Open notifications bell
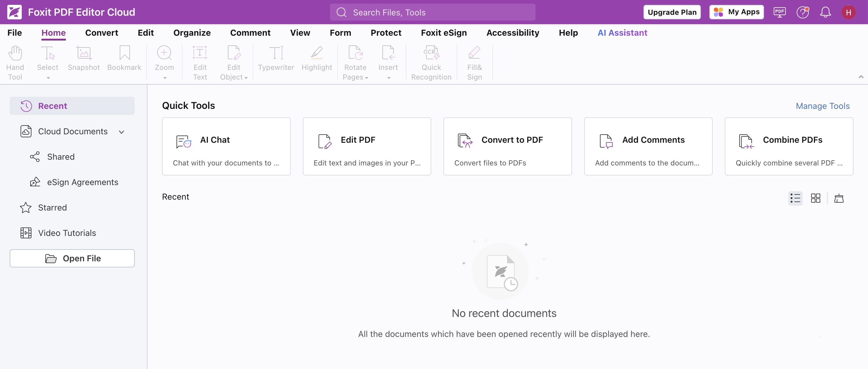 [825, 12]
